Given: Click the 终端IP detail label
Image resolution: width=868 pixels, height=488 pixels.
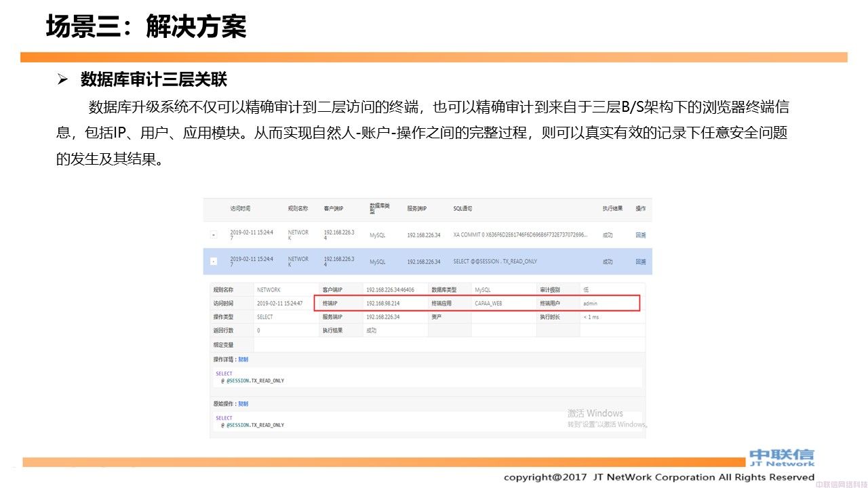Looking at the screenshot, I should pyautogui.click(x=330, y=304).
